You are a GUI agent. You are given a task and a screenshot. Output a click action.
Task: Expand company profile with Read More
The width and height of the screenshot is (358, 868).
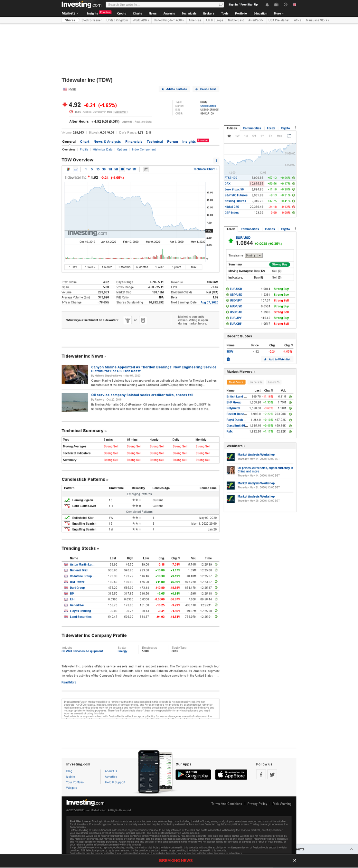69,682
